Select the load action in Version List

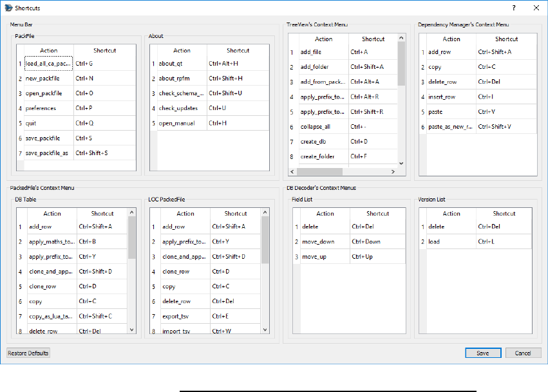click(451, 241)
